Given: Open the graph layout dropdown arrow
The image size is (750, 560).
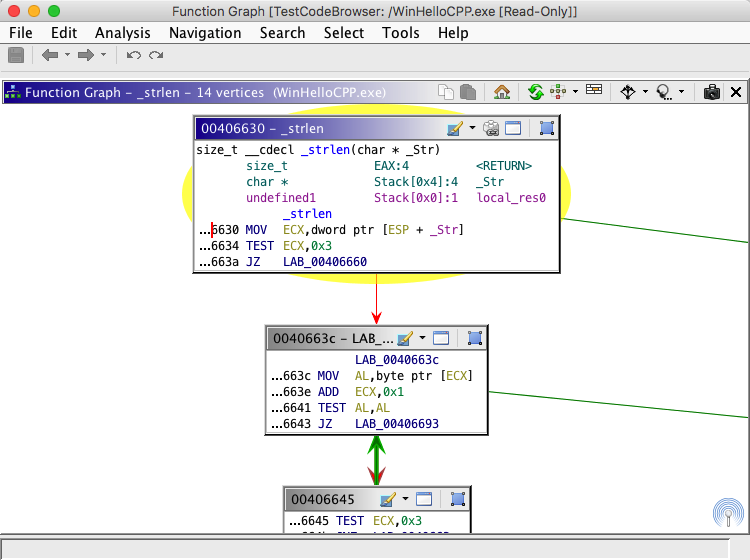Looking at the screenshot, I should coord(576,92).
